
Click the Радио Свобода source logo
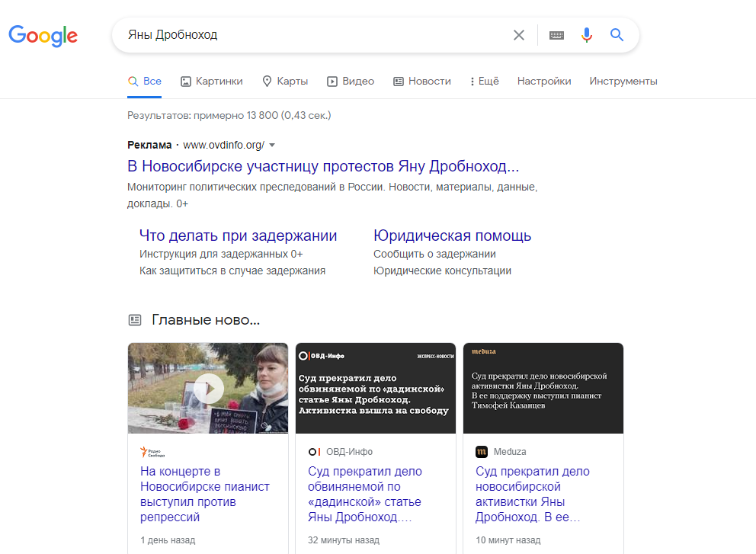click(x=152, y=452)
